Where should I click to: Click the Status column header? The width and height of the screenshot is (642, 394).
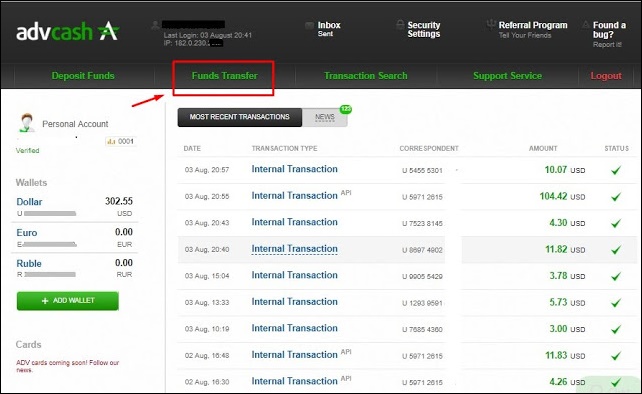pyautogui.click(x=616, y=148)
